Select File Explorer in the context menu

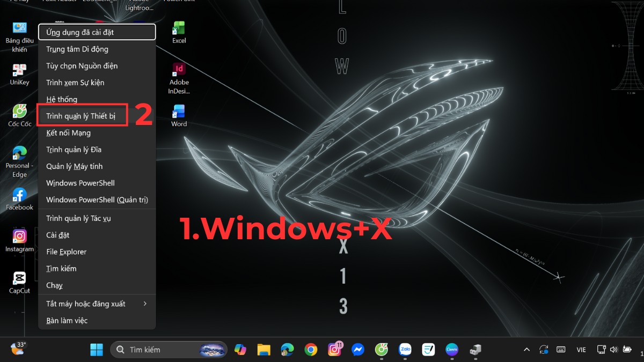pos(97,252)
